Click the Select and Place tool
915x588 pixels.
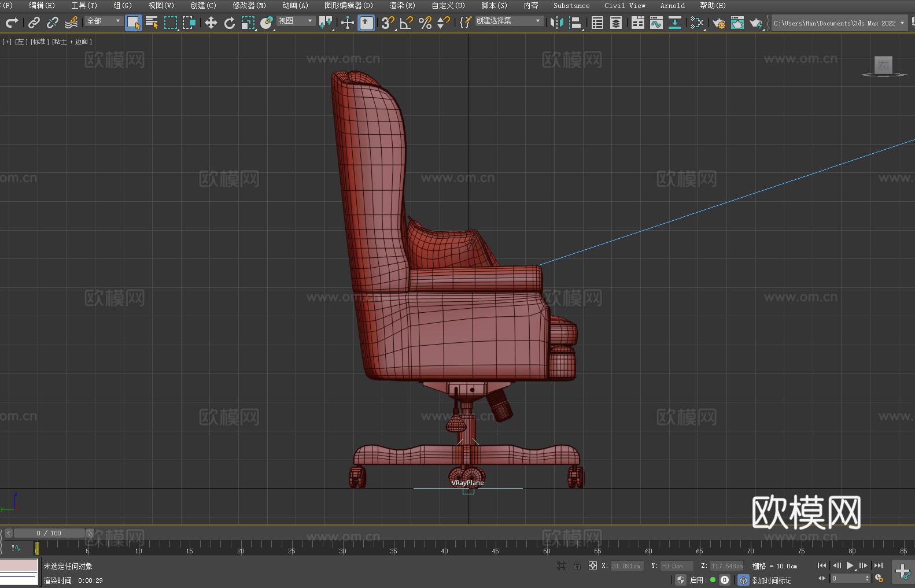[x=267, y=23]
